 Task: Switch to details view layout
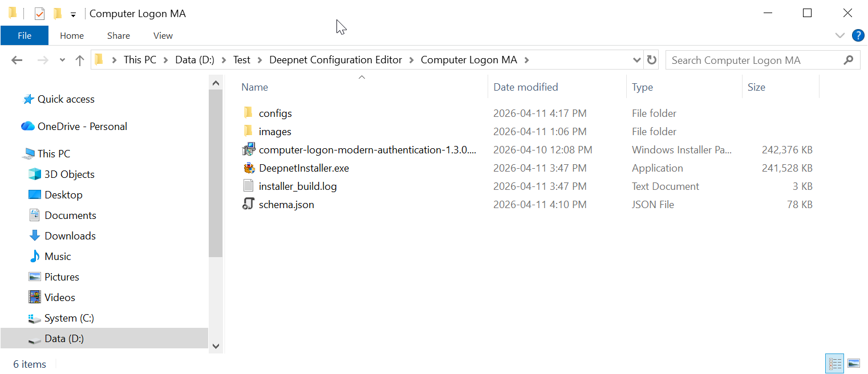point(835,363)
